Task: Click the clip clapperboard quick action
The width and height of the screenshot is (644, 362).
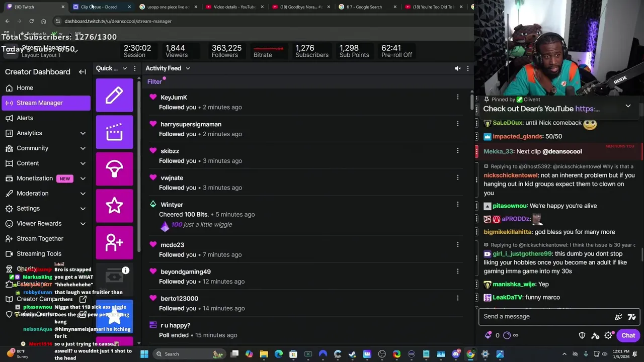Action: 115,132
